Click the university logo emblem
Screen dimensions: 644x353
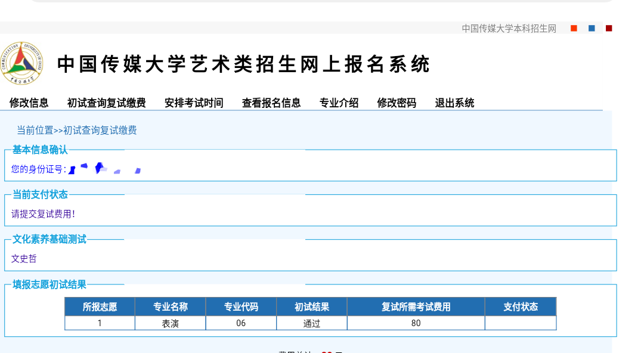pos(22,63)
